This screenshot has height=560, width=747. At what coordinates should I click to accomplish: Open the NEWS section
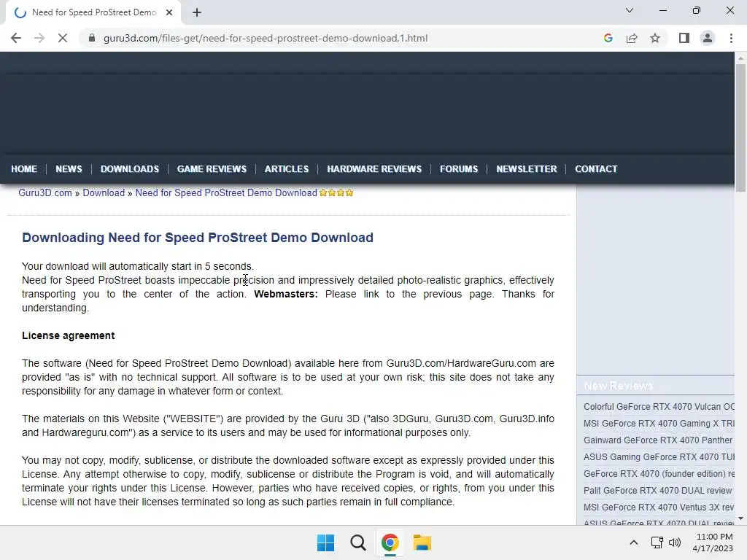click(x=69, y=169)
